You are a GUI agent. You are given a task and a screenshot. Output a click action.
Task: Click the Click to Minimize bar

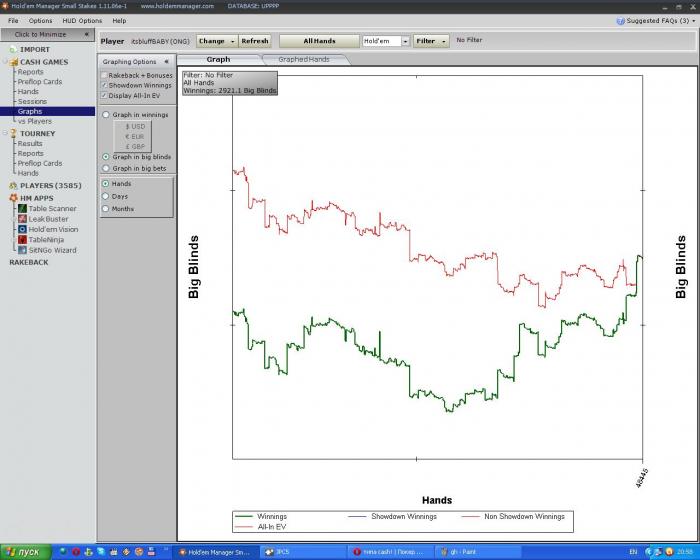(47, 34)
